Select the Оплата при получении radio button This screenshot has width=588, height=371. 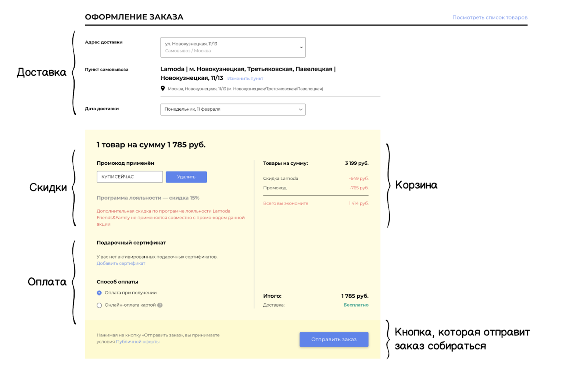tap(99, 293)
